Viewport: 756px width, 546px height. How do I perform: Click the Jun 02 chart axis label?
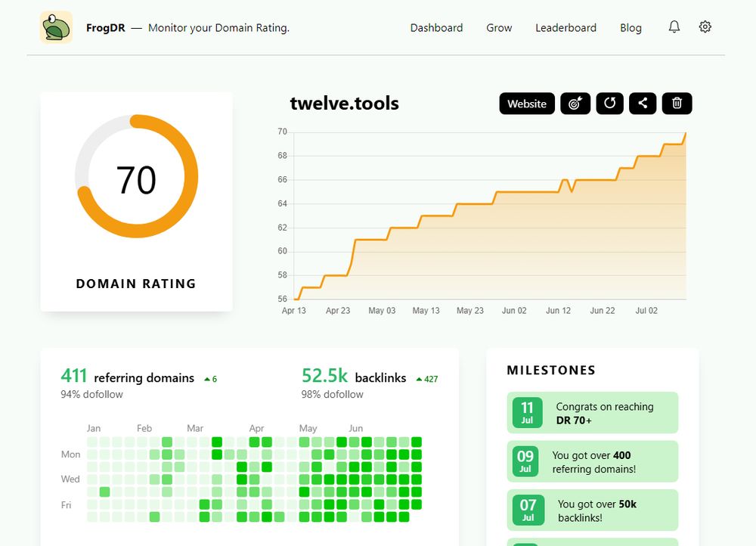514,311
